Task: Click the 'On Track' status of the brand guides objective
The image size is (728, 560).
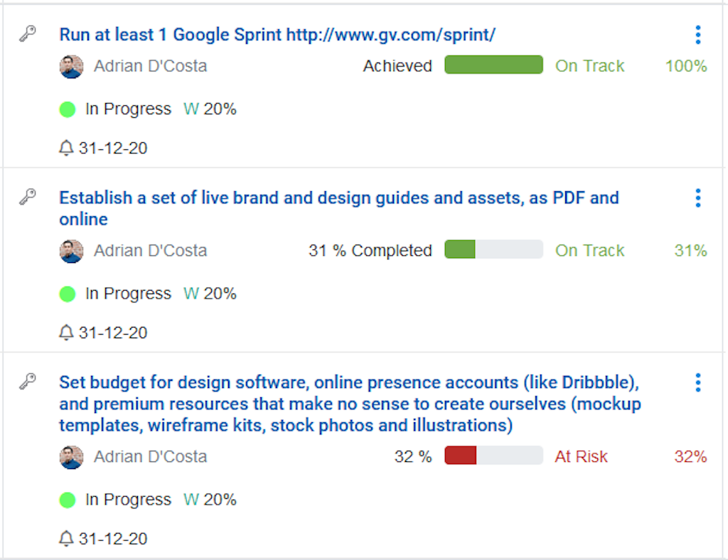Action: coord(589,250)
